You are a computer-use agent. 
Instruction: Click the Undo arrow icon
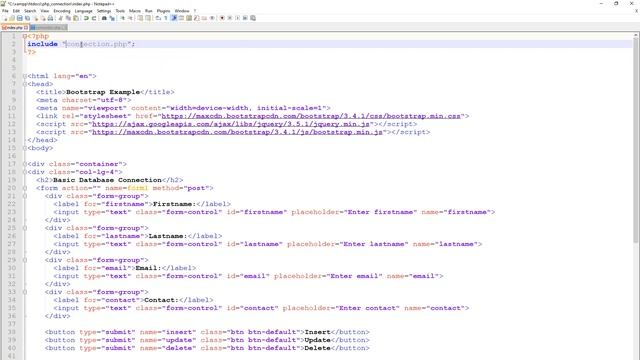[86, 18]
